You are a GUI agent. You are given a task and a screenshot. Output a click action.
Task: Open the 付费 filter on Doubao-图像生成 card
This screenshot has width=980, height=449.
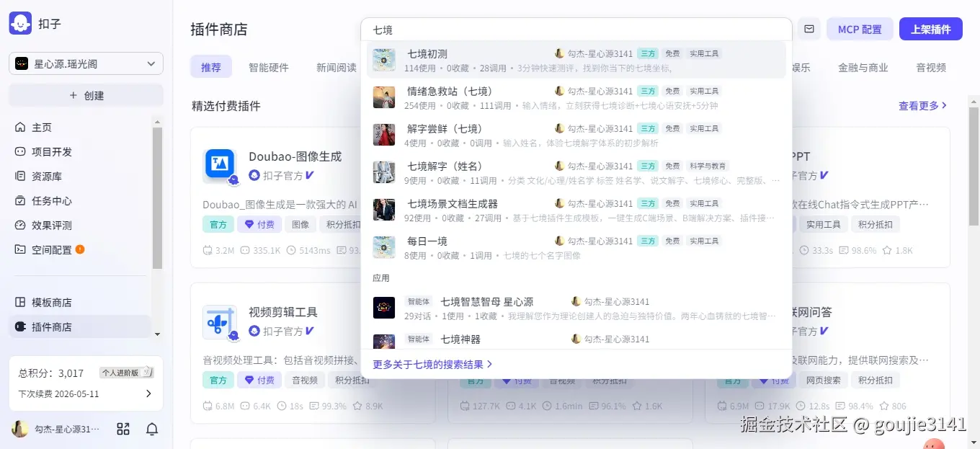259,224
